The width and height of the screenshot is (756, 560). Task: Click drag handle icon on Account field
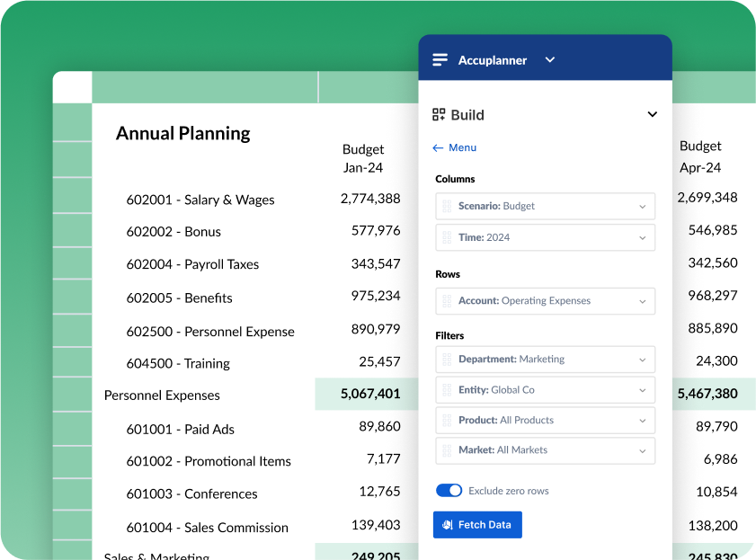447,300
